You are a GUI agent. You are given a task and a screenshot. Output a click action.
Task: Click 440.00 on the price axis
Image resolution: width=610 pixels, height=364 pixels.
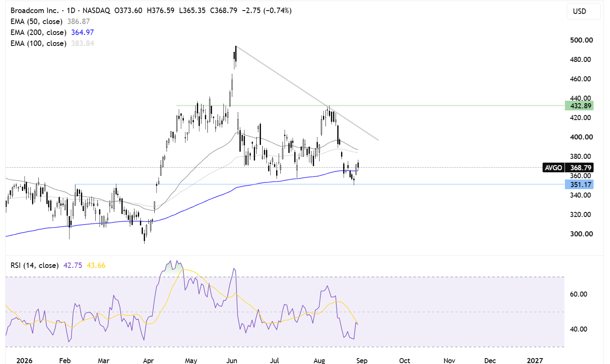click(580, 98)
